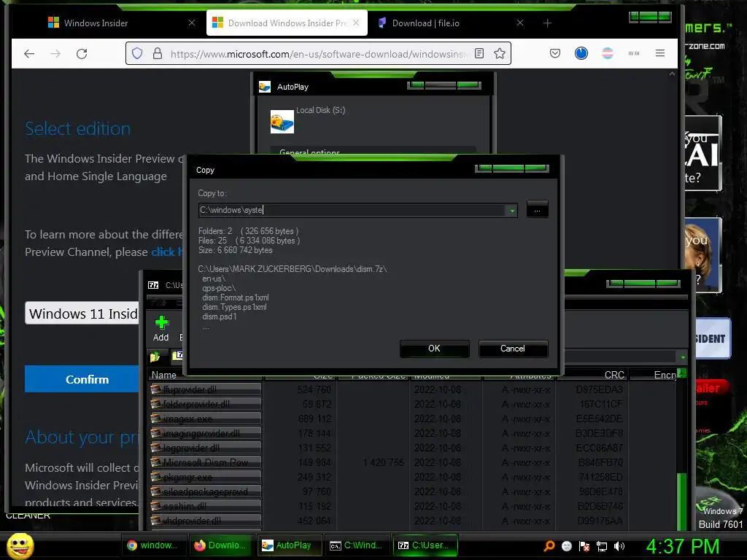Switch to Firefox Download taskbar button
The height and width of the screenshot is (560, 747).
[221, 545]
